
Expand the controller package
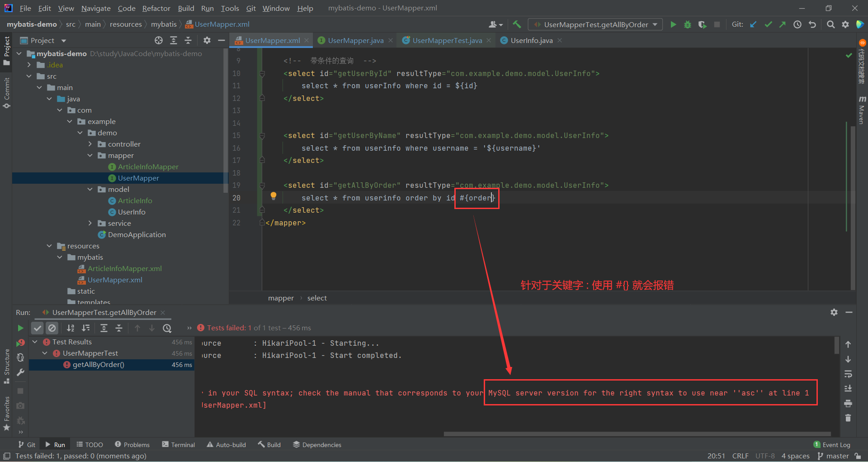(x=90, y=144)
